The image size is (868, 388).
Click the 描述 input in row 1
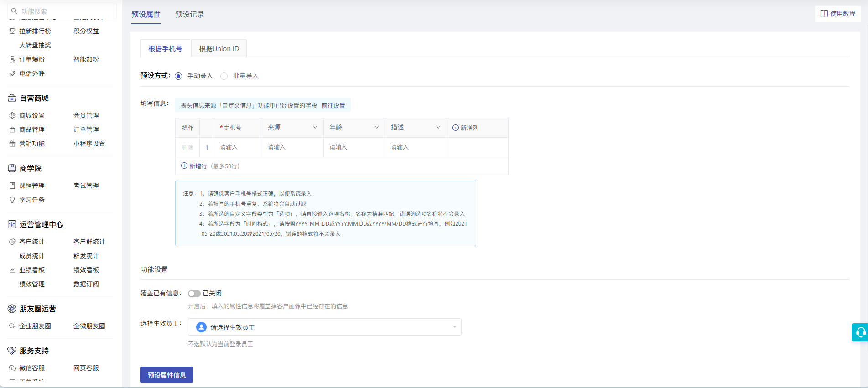pyautogui.click(x=416, y=147)
